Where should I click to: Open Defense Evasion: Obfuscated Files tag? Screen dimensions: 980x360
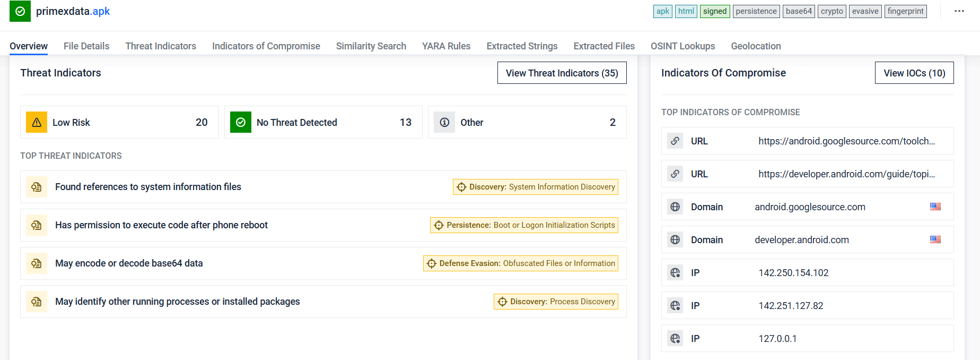point(521,263)
